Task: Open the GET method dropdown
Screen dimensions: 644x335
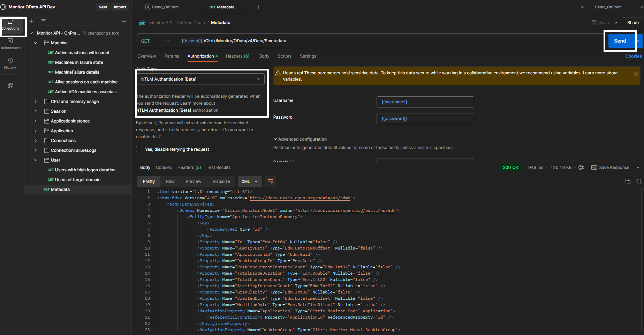Action: [x=156, y=41]
